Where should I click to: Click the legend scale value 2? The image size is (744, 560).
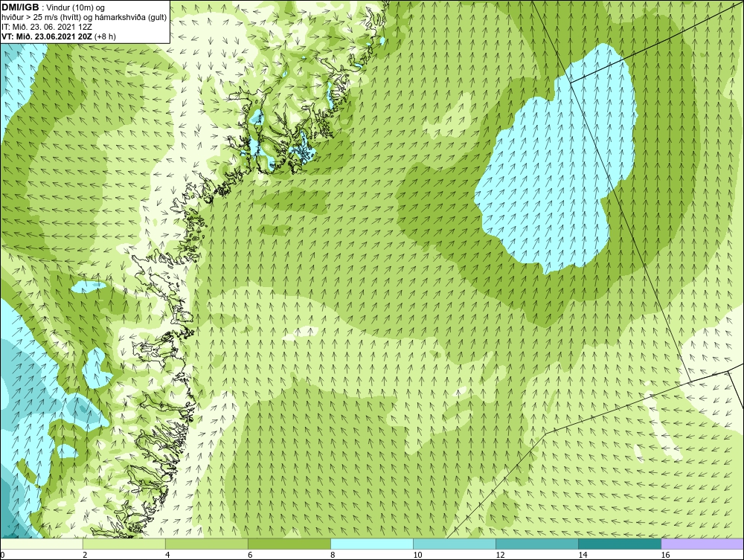(x=85, y=555)
